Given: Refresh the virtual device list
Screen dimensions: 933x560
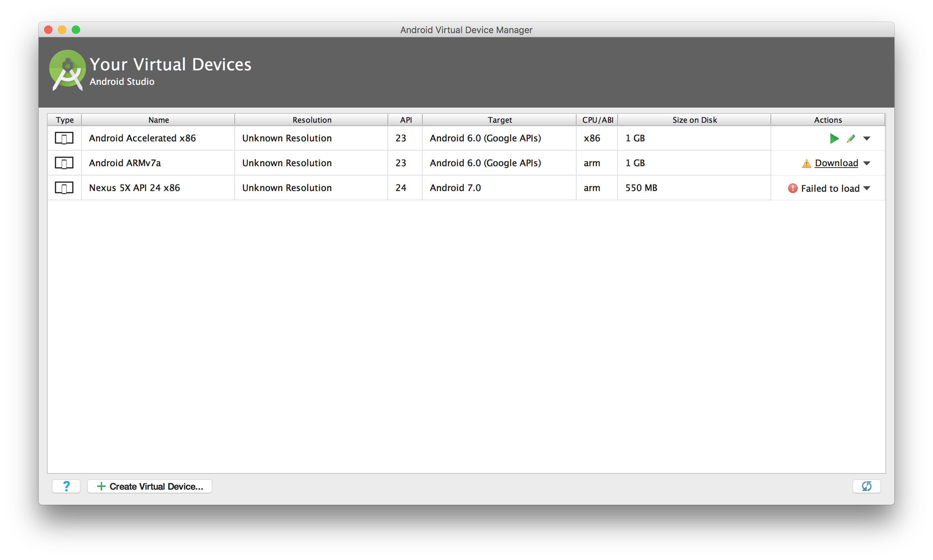Looking at the screenshot, I should click(x=866, y=486).
